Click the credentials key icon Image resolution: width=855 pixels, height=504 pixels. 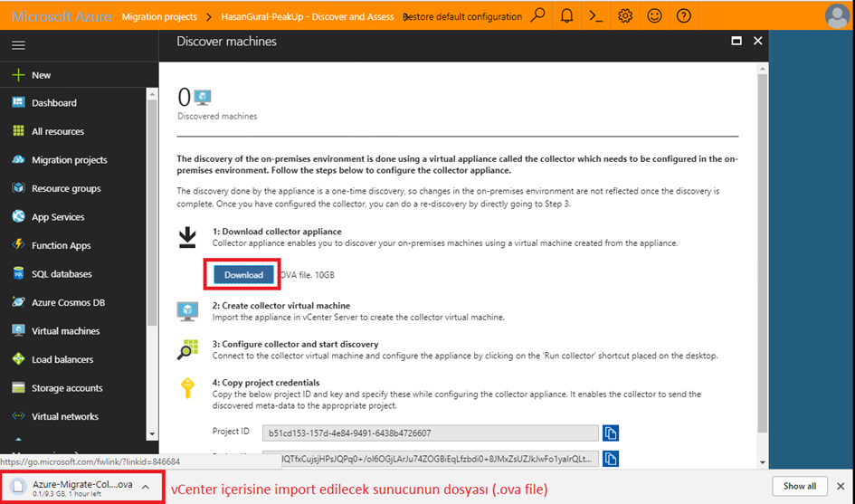(187, 388)
